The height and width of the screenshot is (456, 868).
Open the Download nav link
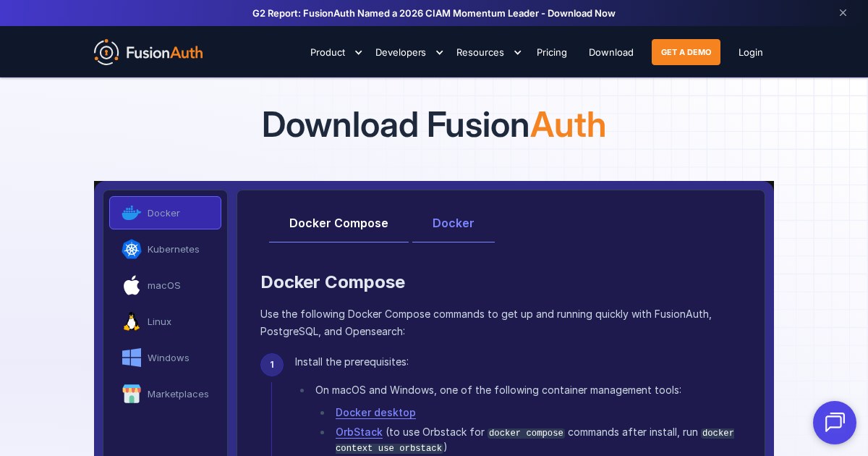tap(611, 52)
